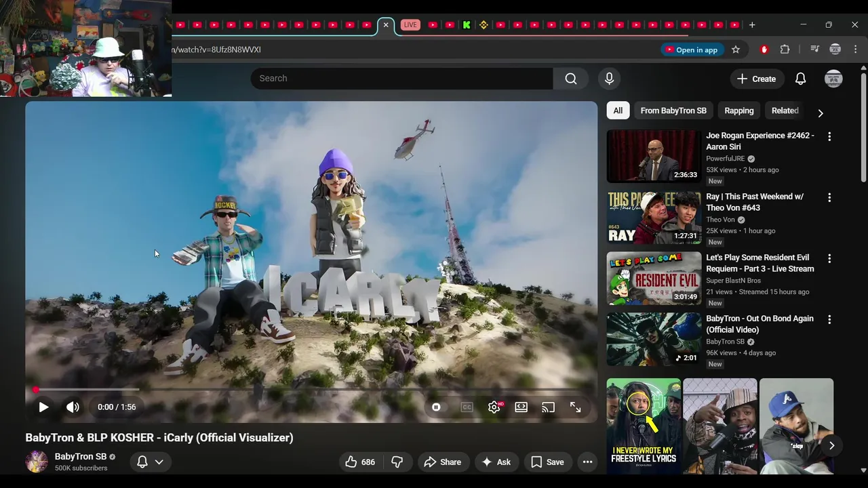Open the red shield extension icon

(x=764, y=49)
